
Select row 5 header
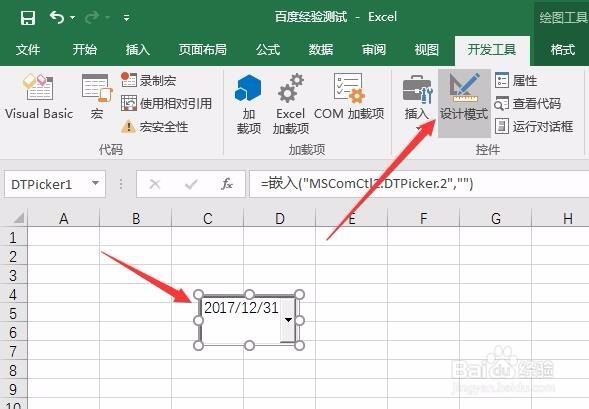click(x=14, y=313)
